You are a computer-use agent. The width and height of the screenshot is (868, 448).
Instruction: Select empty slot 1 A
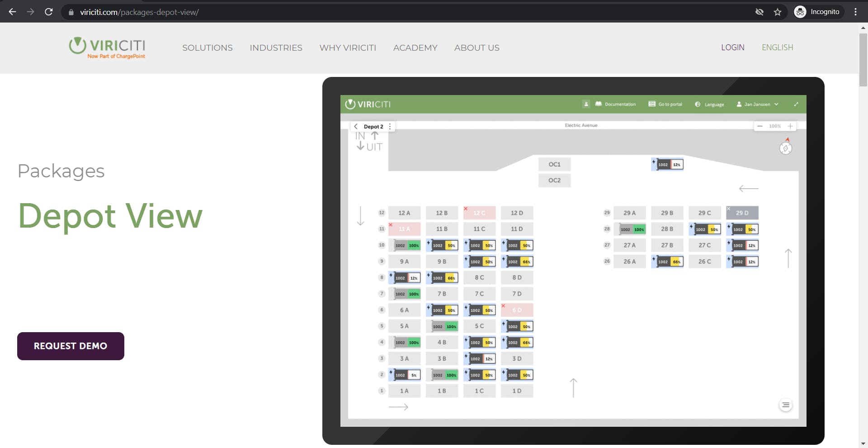[x=404, y=391]
